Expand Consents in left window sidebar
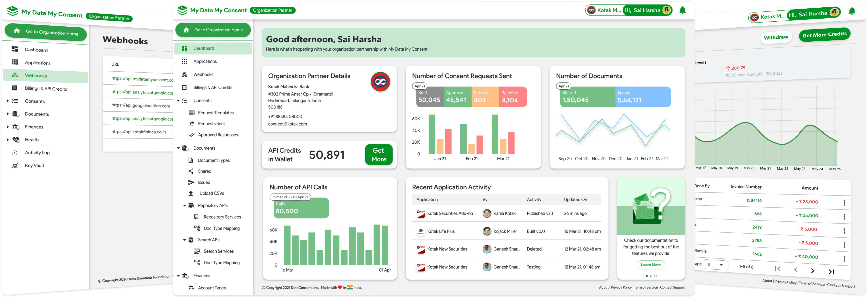The width and height of the screenshot is (868, 298). [x=8, y=101]
